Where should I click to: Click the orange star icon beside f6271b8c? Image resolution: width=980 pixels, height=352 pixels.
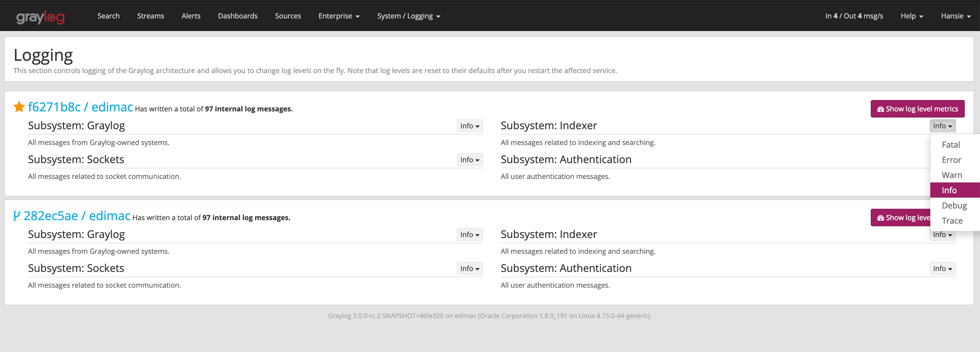coord(19,107)
